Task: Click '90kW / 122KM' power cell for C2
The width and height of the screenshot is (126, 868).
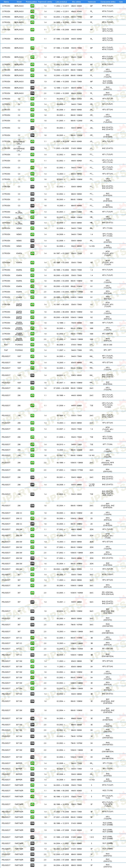Action: click(76, 121)
